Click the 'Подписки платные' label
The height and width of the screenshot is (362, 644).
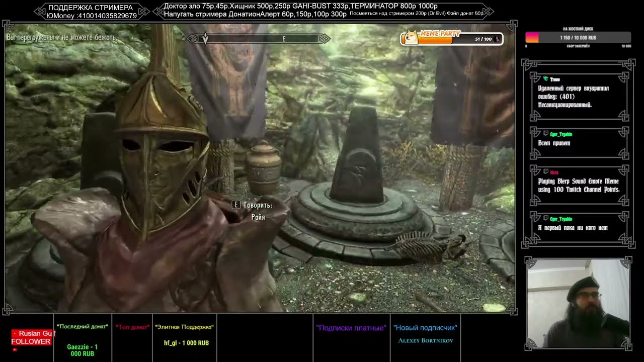pyautogui.click(x=351, y=328)
